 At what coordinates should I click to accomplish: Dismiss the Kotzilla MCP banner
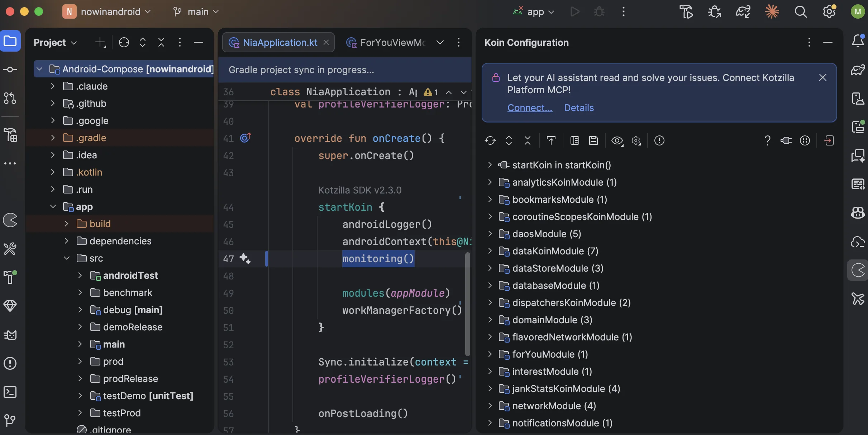click(x=823, y=77)
